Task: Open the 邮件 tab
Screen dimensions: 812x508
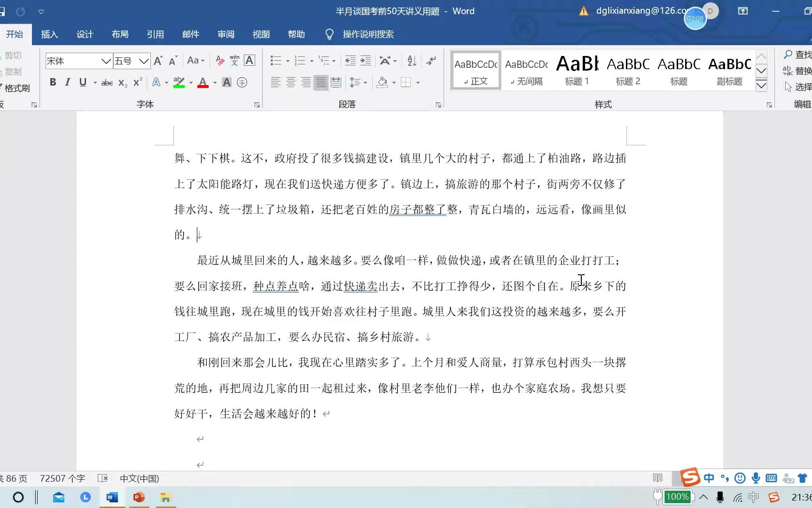Action: pos(191,34)
